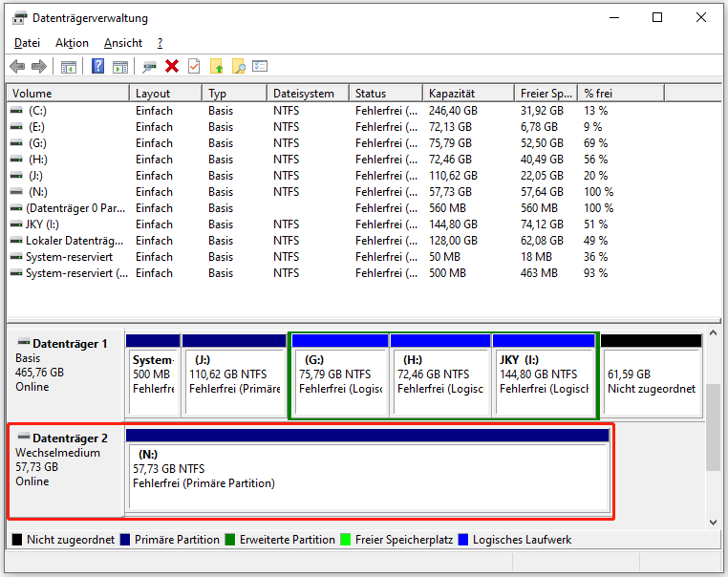Open the Ansicht menu
728x577 pixels.
click(x=123, y=43)
